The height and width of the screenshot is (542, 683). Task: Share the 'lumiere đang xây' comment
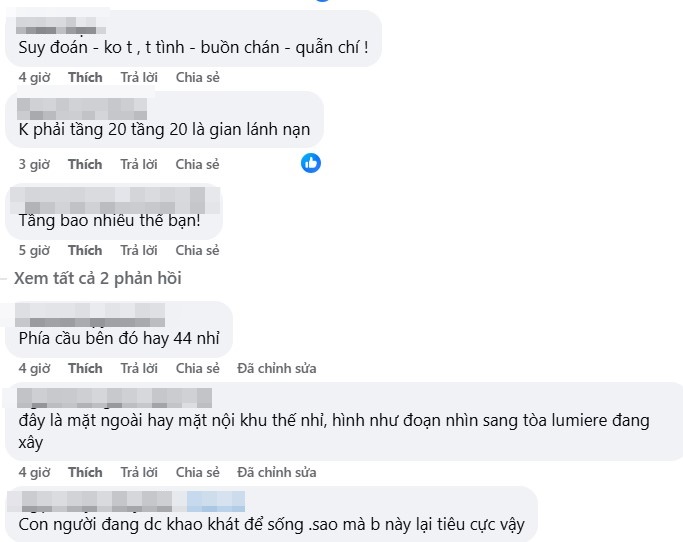point(197,472)
